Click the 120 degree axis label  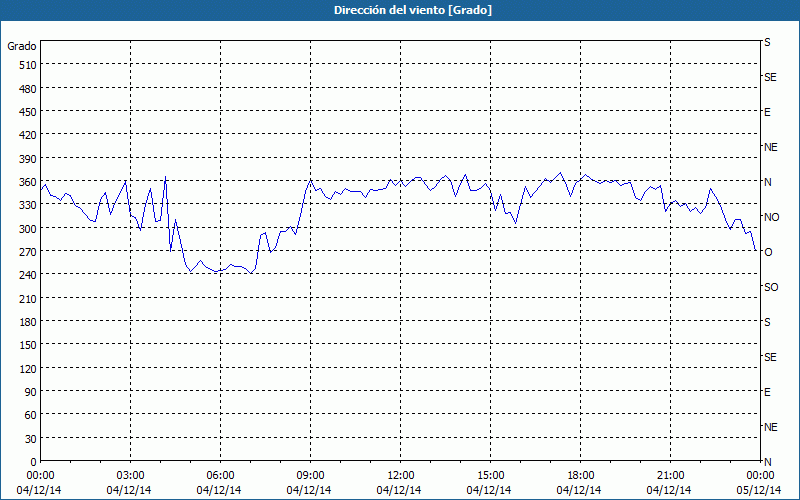pyautogui.click(x=28, y=368)
